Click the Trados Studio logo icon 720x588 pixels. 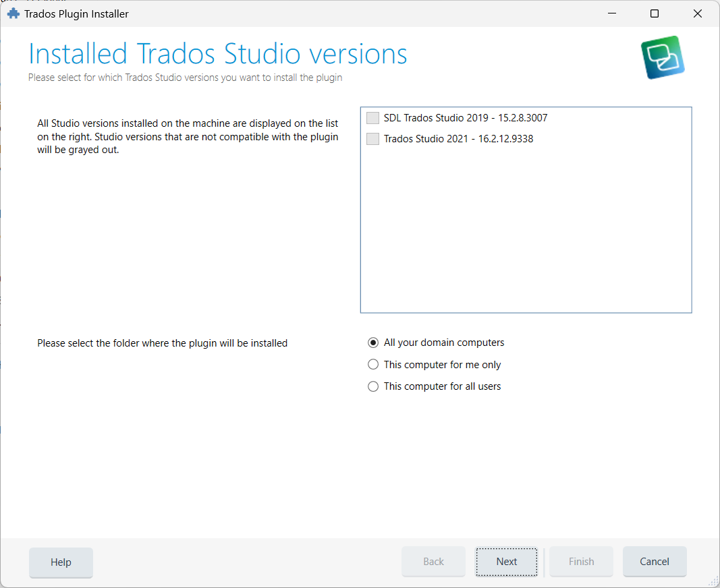pyautogui.click(x=663, y=57)
